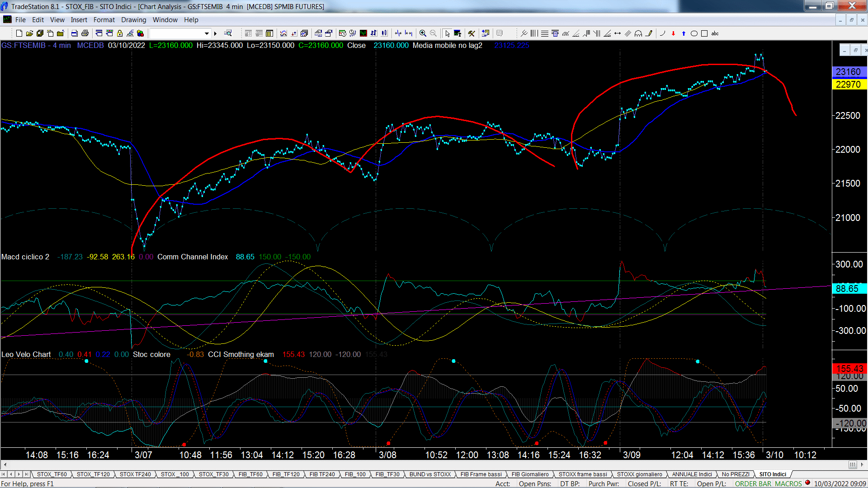The image size is (868, 488).
Task: Open the Format menu
Action: (104, 20)
